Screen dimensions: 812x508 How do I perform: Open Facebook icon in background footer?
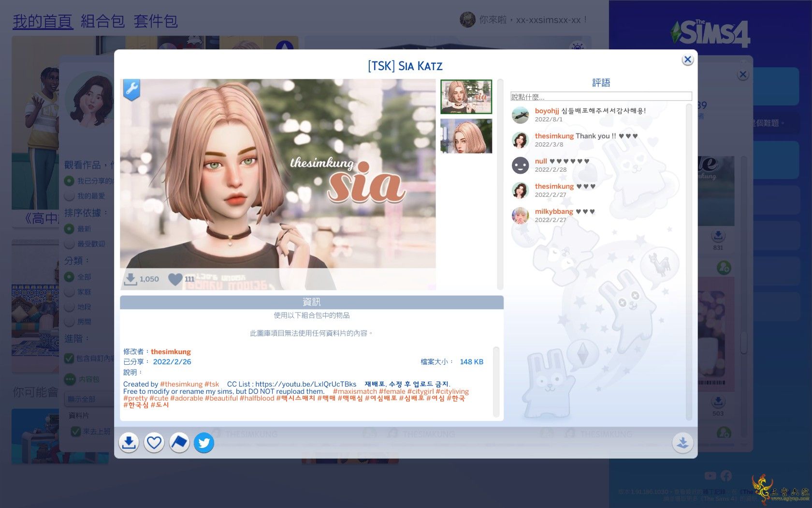[x=726, y=476]
